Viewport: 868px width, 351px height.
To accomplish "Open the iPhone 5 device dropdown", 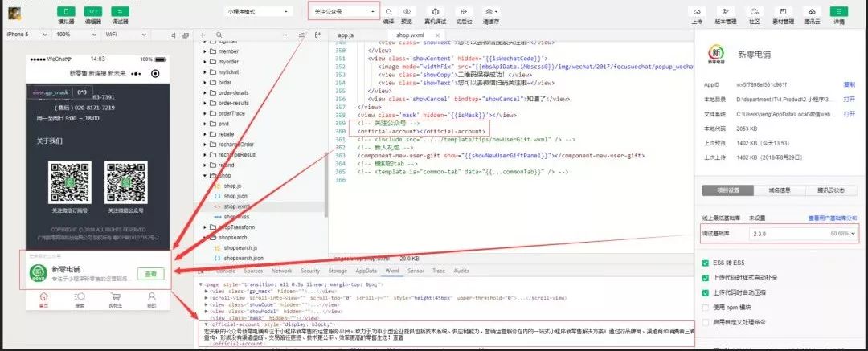I will click(26, 35).
